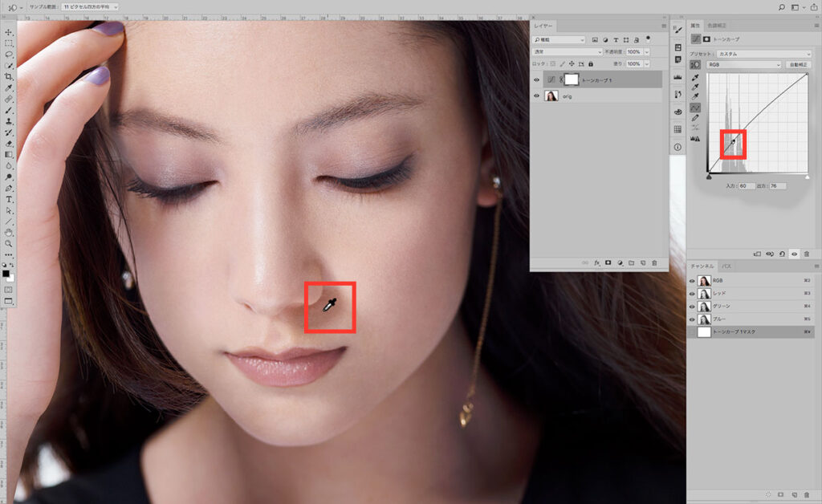Select the Move tool in the toolbar
This screenshot has height=504, width=822.
pyautogui.click(x=9, y=32)
